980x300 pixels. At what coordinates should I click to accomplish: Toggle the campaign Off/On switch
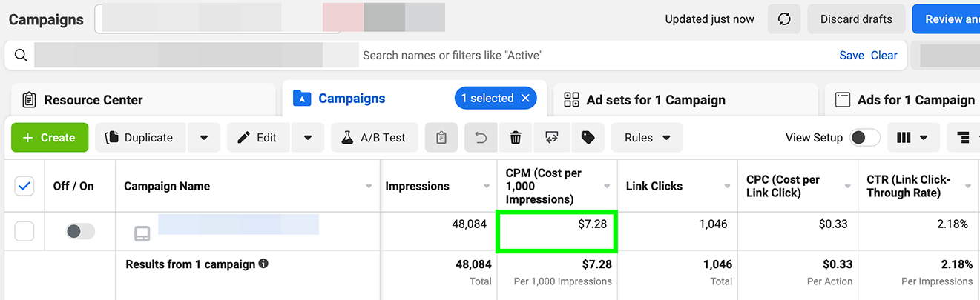[x=81, y=232]
